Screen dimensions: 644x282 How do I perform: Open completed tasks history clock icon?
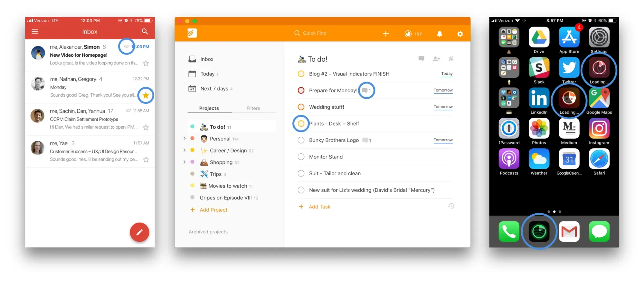pos(451,206)
